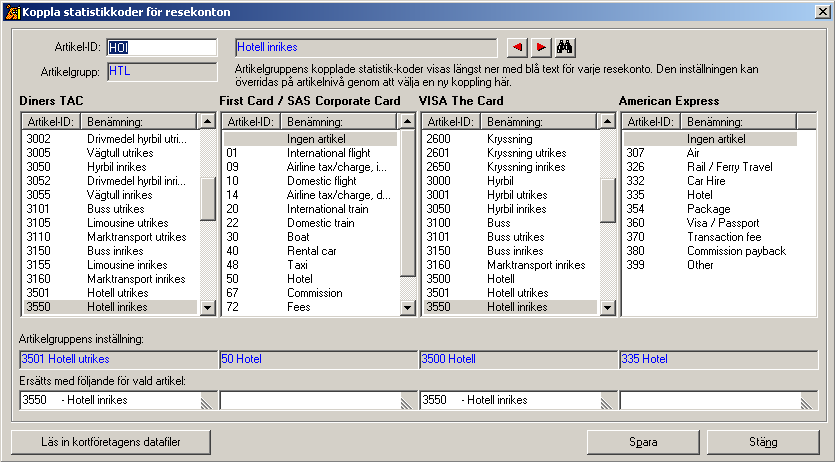Click Spara button

[x=643, y=442]
